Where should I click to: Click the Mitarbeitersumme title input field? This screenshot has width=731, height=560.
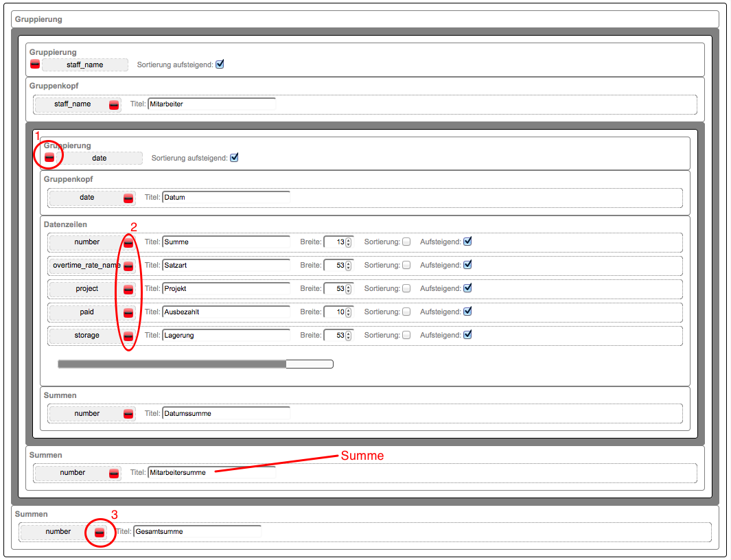click(x=211, y=473)
